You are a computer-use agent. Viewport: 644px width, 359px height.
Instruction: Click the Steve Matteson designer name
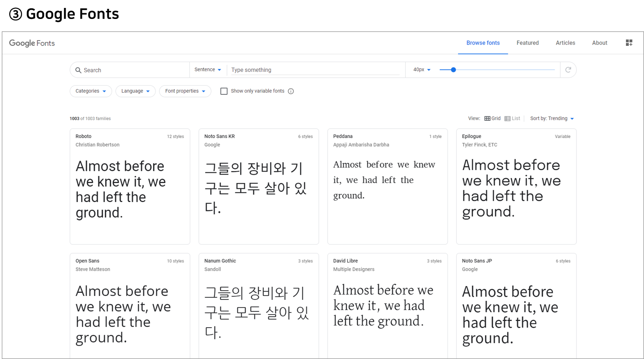pyautogui.click(x=93, y=269)
